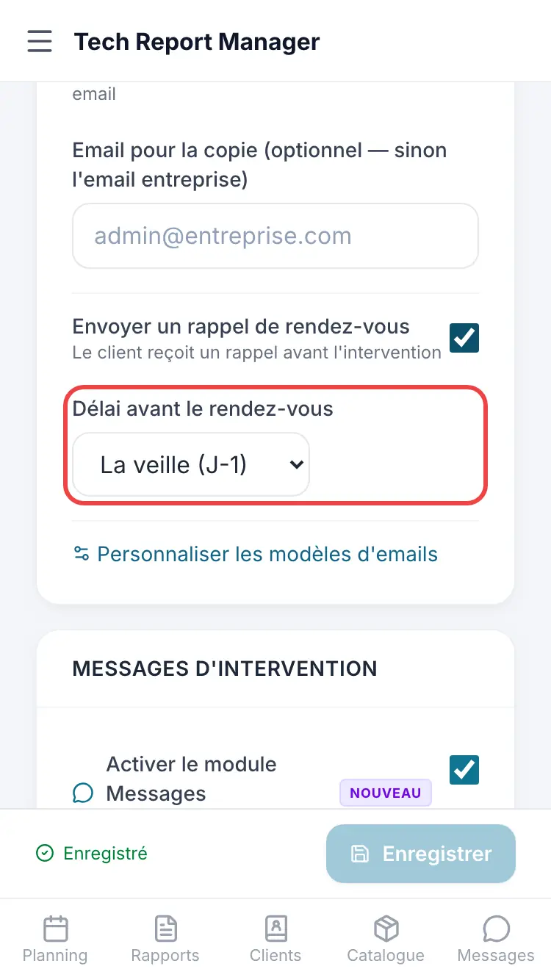Focus the admin@entreprise.com email field
This screenshot has height=980, width=551.
(x=275, y=236)
